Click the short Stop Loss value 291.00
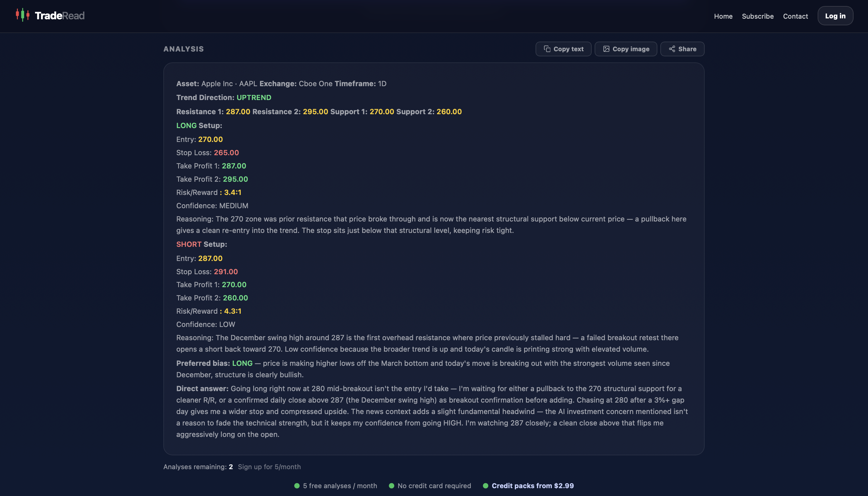The height and width of the screenshot is (496, 868). [x=226, y=272]
